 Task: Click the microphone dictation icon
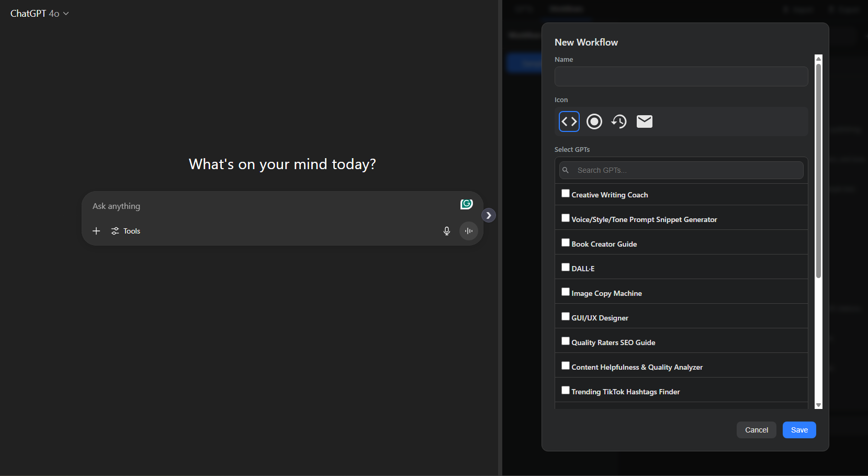[447, 231]
